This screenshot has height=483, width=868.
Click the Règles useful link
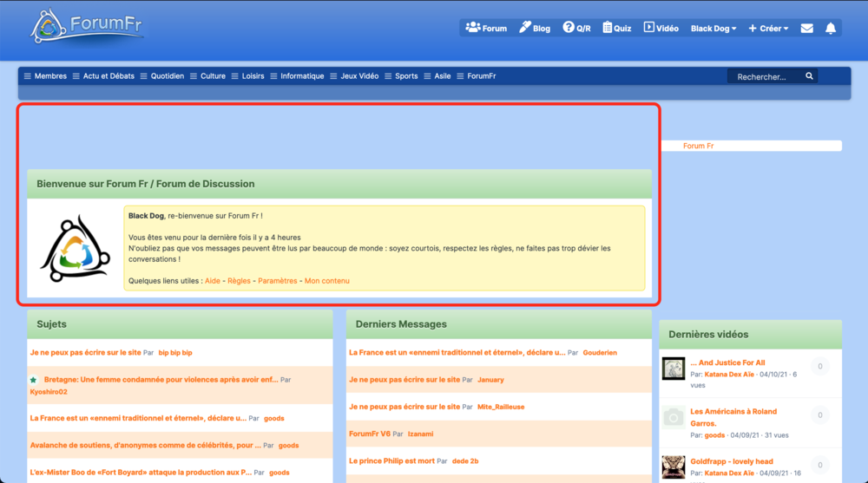[x=239, y=281]
